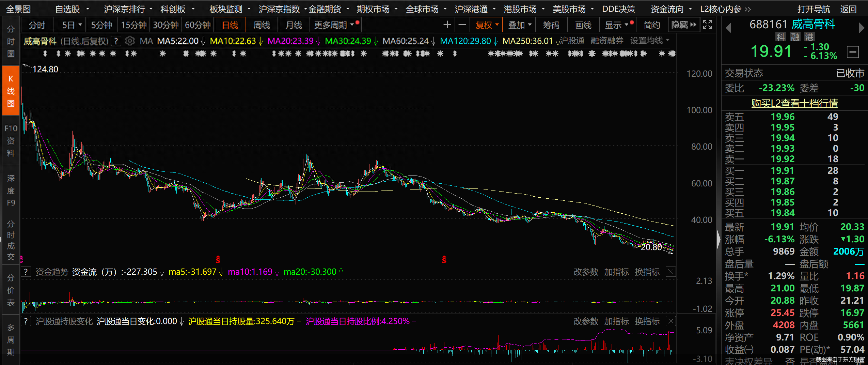The height and width of the screenshot is (365, 868).
Task: Toggle 沪股通 overlay on chart
Action: tap(572, 41)
